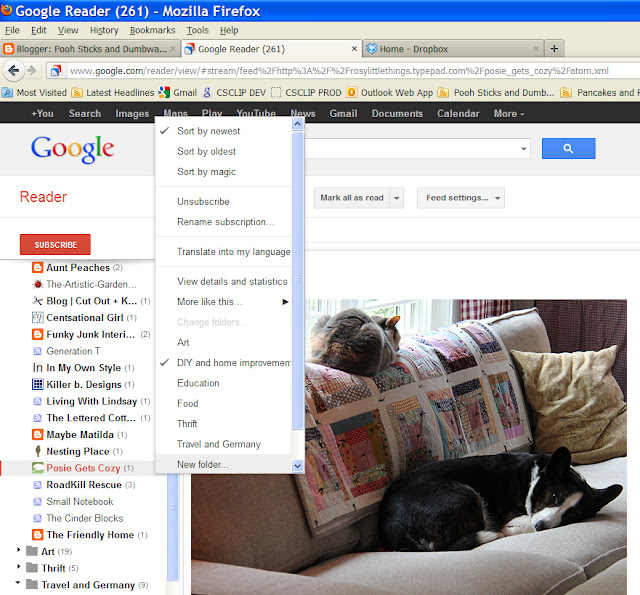Click the menu scrollbar thumb

[298, 280]
